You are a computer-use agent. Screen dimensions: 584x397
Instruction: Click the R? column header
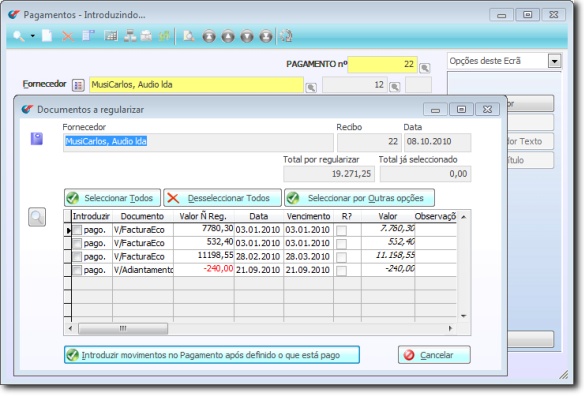[x=347, y=216]
